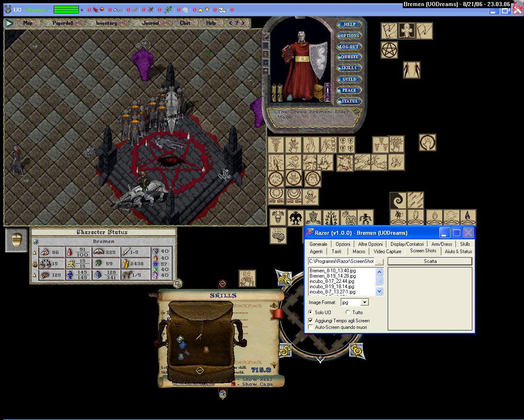
Task: Click the green play arrow on top menu bar
Action: tap(9, 23)
